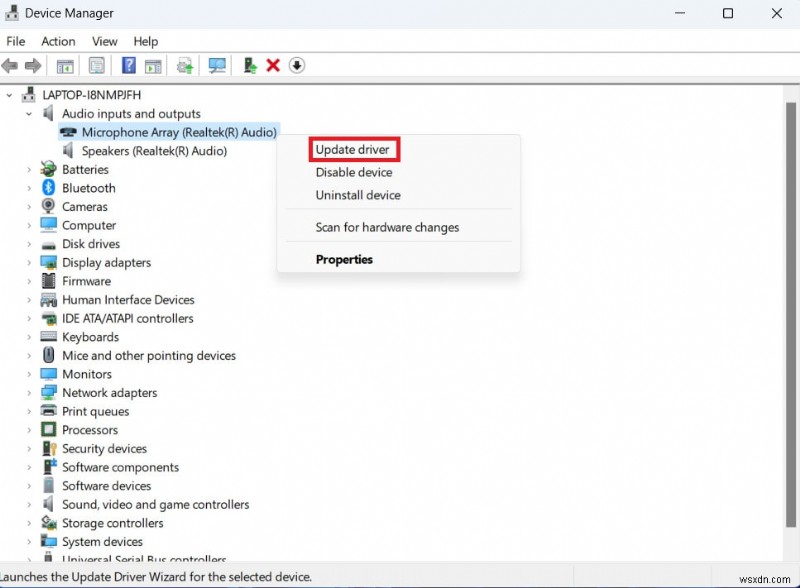Click the red X Uninstall device icon
The image size is (800, 588).
point(273,65)
